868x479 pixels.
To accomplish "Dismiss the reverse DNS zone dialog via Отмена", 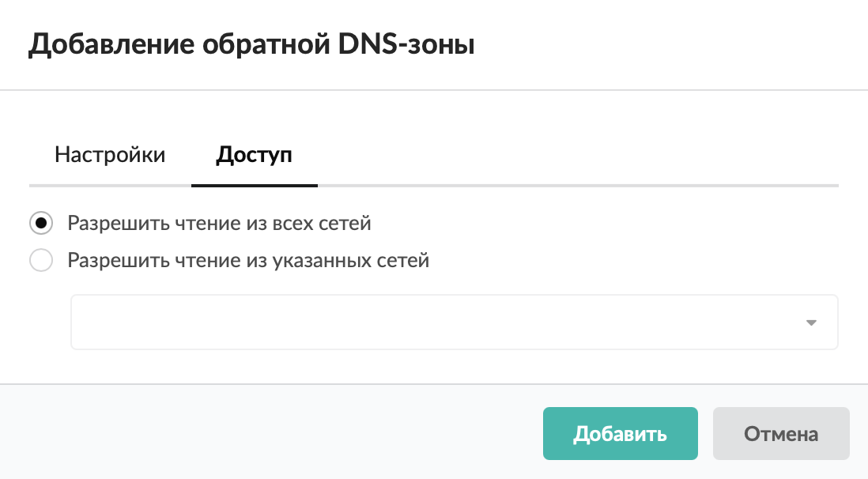I will (x=780, y=434).
